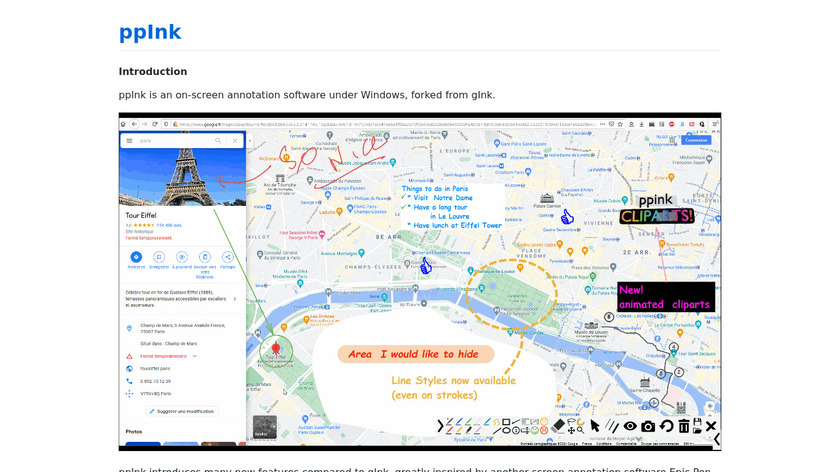
Task: Select the red sad smiley clipart
Action: (x=544, y=430)
